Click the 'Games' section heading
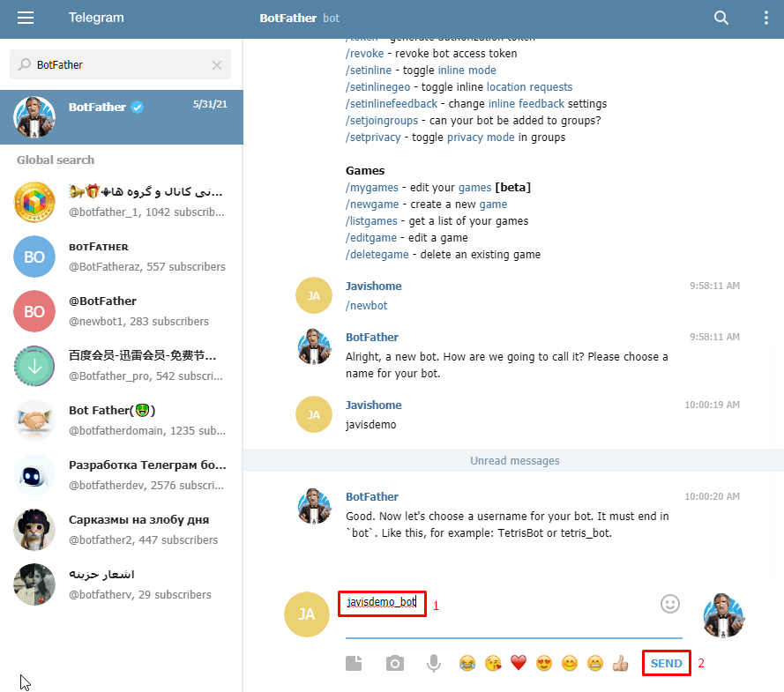This screenshot has height=692, width=784. [365, 171]
